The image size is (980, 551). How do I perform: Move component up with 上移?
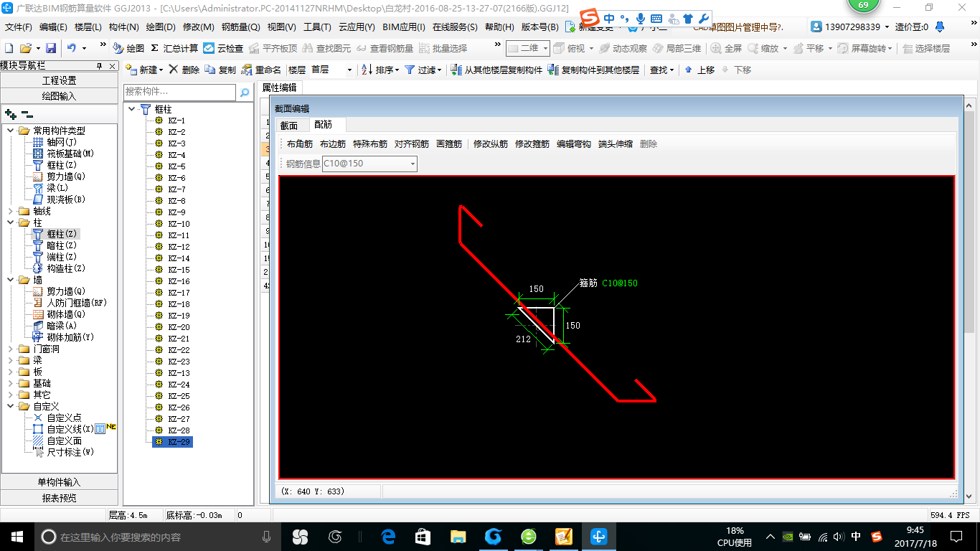click(699, 70)
